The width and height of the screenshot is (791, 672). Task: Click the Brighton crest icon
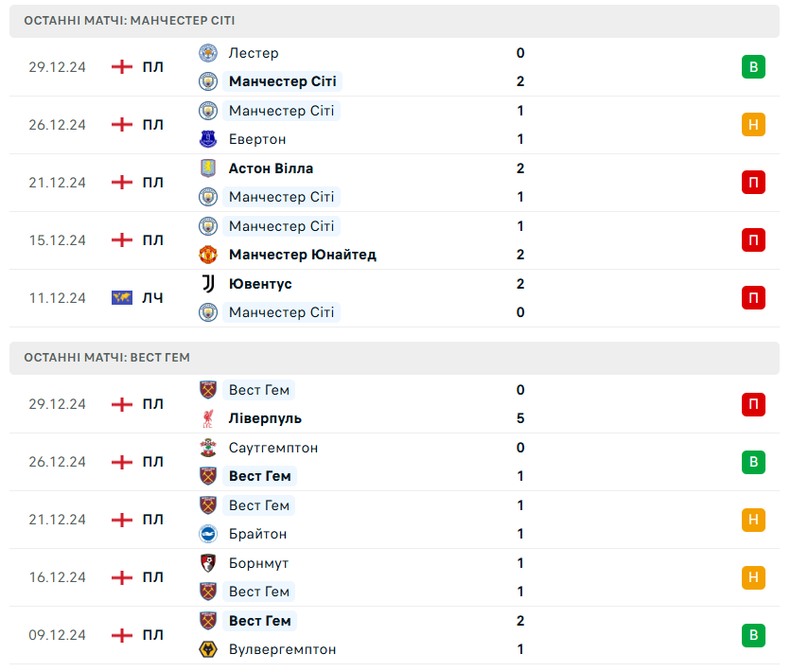208,534
